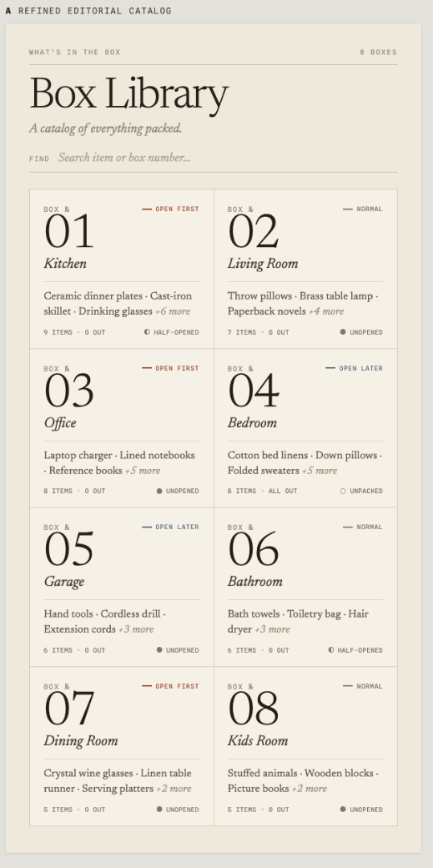Click 'Ceramic dinner plates' item text
The image size is (433, 868).
(x=93, y=296)
